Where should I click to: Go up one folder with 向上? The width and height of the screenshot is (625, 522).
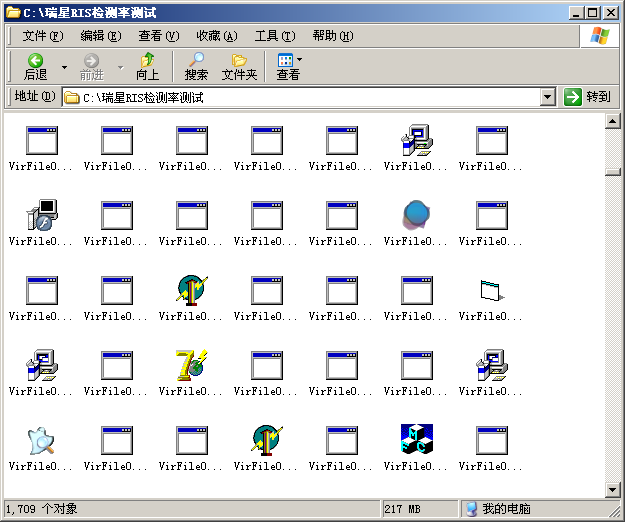[147, 67]
